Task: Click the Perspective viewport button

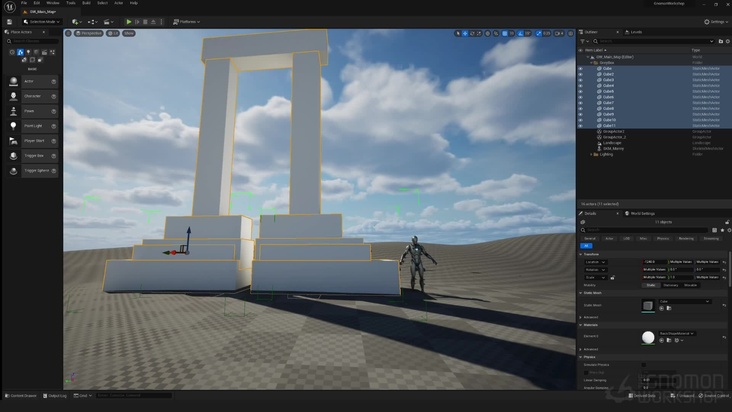Action: point(89,33)
